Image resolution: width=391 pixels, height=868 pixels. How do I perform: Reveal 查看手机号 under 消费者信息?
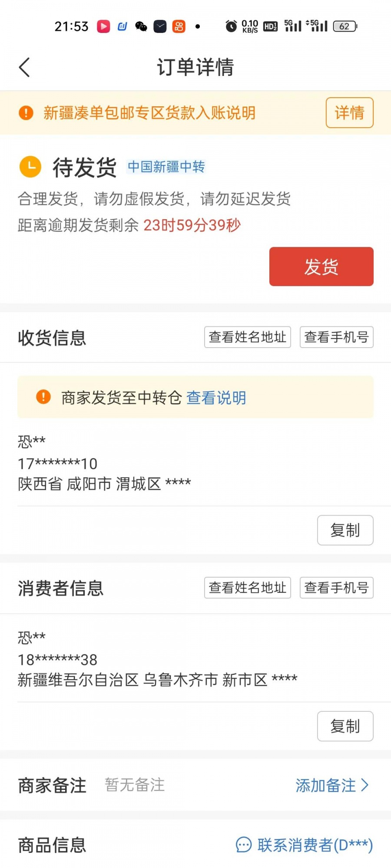coord(337,588)
